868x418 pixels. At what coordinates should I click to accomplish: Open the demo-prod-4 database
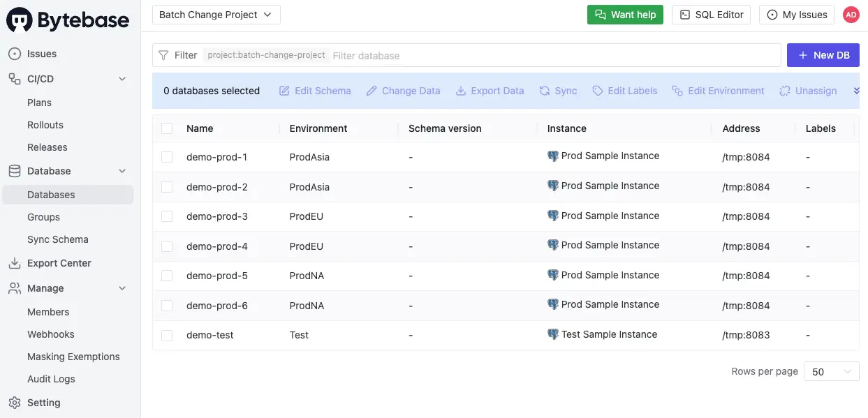pos(217,246)
